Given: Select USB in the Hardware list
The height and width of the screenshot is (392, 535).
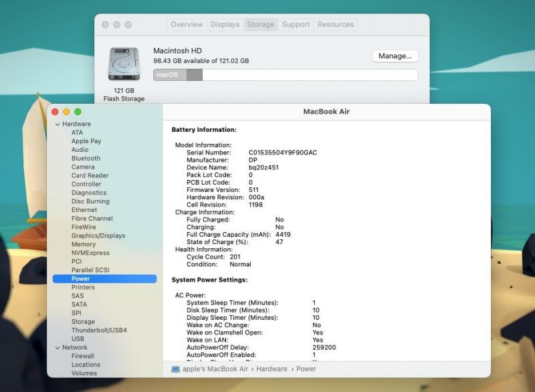Looking at the screenshot, I should tap(78, 338).
